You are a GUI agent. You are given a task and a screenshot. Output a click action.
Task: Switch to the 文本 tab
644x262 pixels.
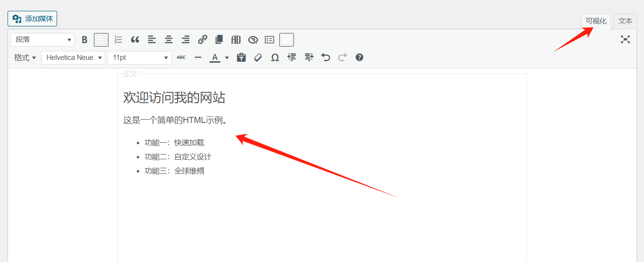(x=625, y=21)
